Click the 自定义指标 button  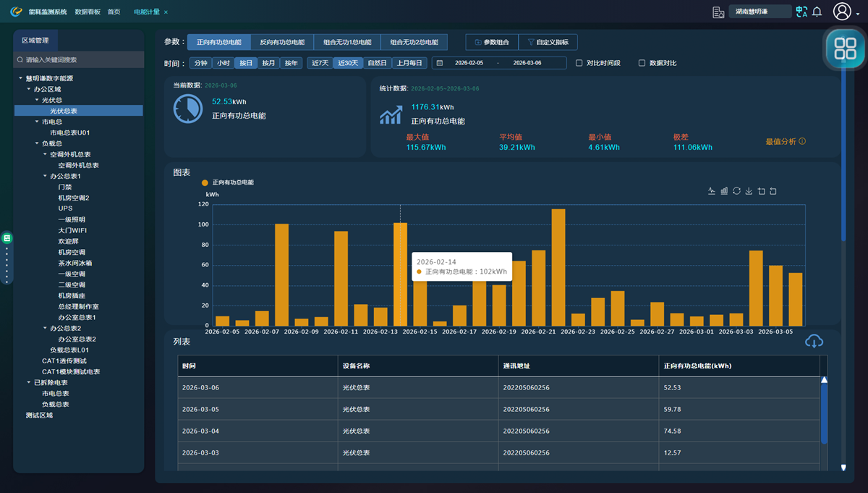click(548, 43)
